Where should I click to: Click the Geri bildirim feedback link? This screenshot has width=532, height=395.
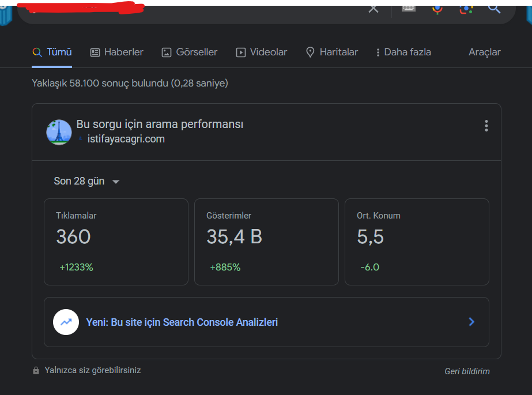point(467,371)
